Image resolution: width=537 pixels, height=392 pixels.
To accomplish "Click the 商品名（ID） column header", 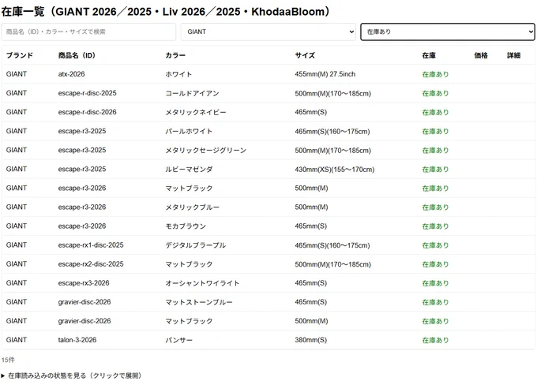I will 77,55.
